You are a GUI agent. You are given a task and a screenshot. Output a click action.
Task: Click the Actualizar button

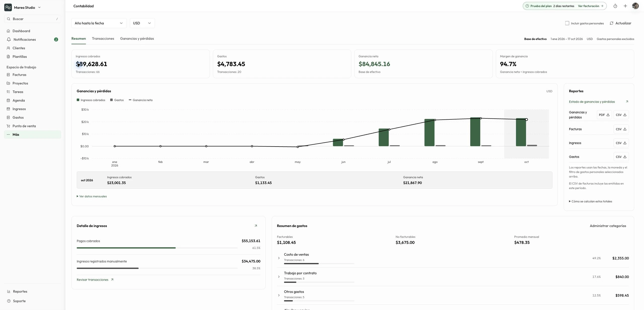620,23
